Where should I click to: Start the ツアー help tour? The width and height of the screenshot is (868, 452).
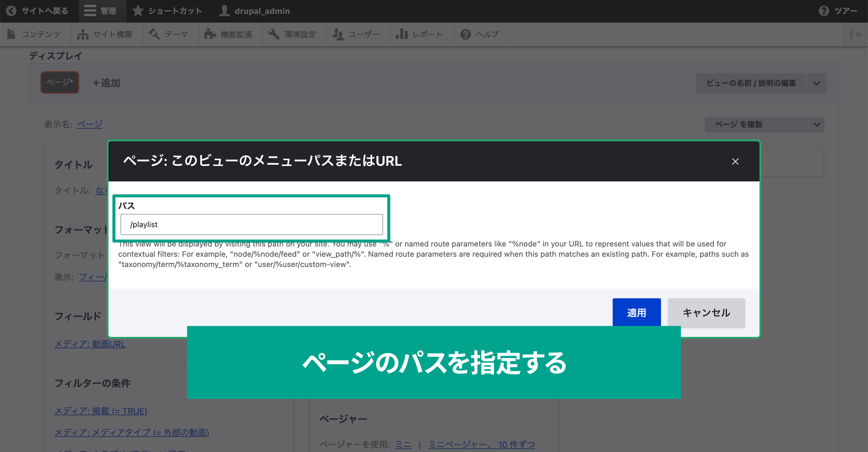[838, 11]
